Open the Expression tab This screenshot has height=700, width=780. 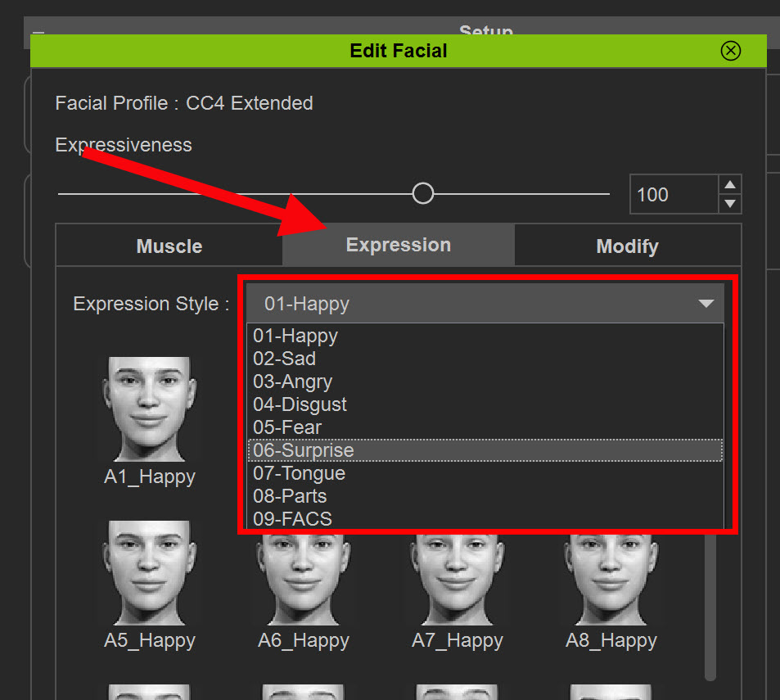pos(398,245)
